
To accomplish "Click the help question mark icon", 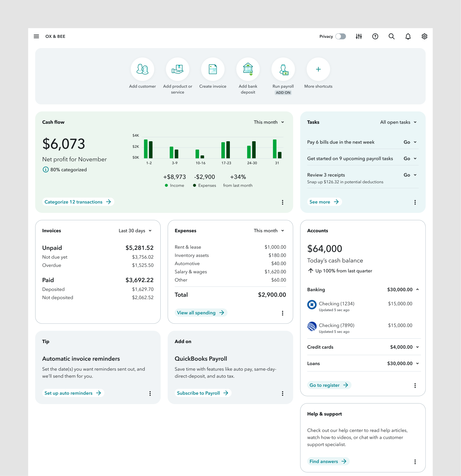I will pos(375,36).
